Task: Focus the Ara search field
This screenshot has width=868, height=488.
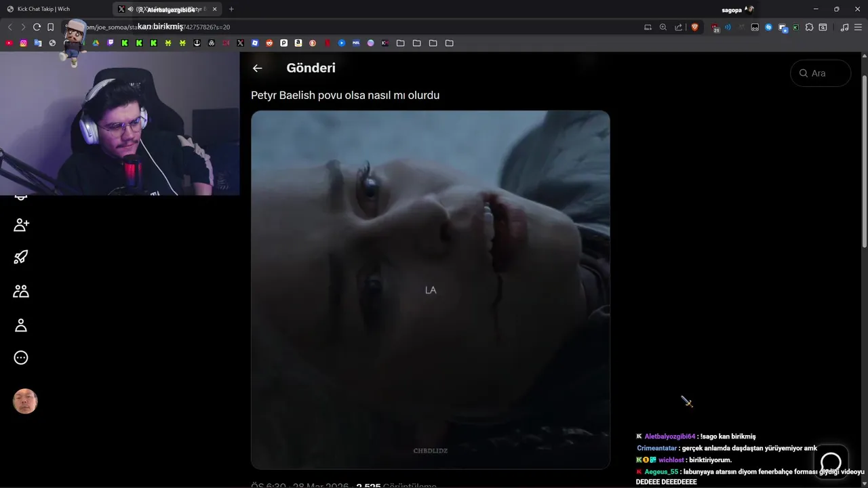Action: 821,73
